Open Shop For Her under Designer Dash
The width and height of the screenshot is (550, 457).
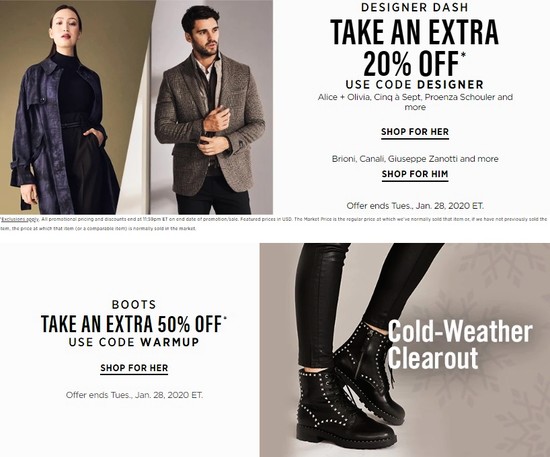(x=415, y=132)
